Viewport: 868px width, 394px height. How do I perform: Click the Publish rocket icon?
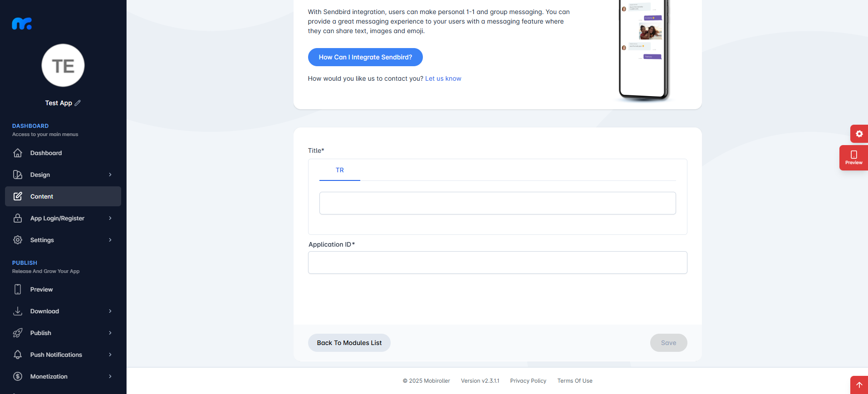pos(18,333)
